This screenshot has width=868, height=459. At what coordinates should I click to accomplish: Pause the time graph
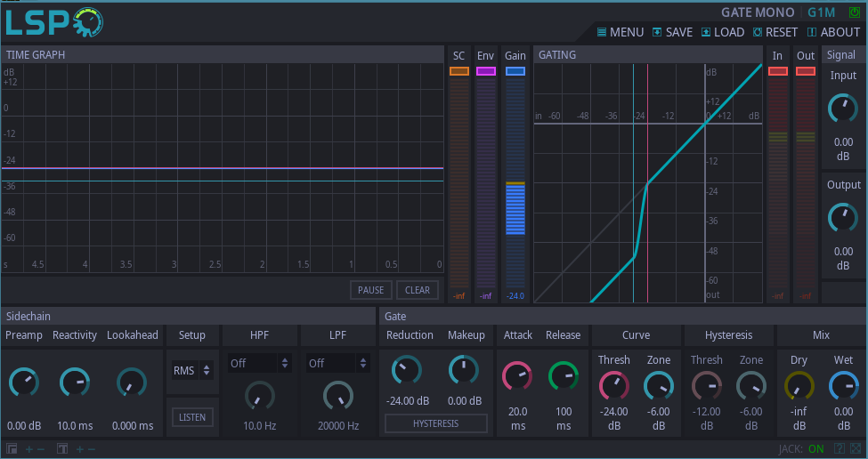click(371, 290)
